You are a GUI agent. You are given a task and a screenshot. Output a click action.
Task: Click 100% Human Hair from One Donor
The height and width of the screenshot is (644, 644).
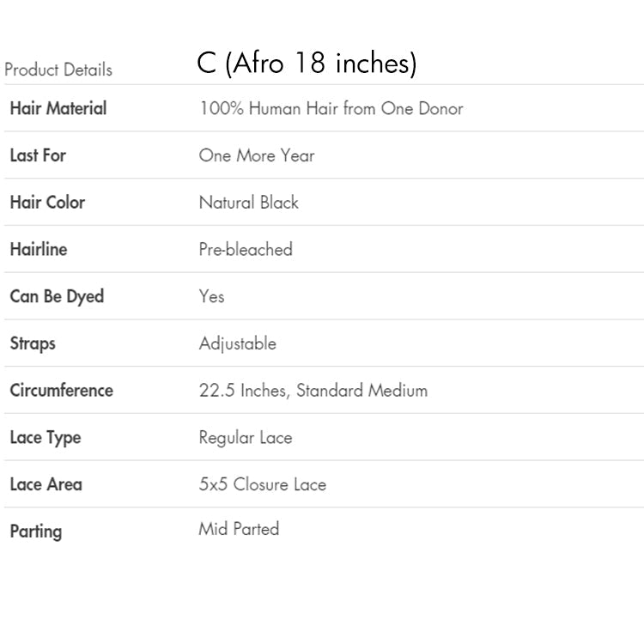coord(331,108)
